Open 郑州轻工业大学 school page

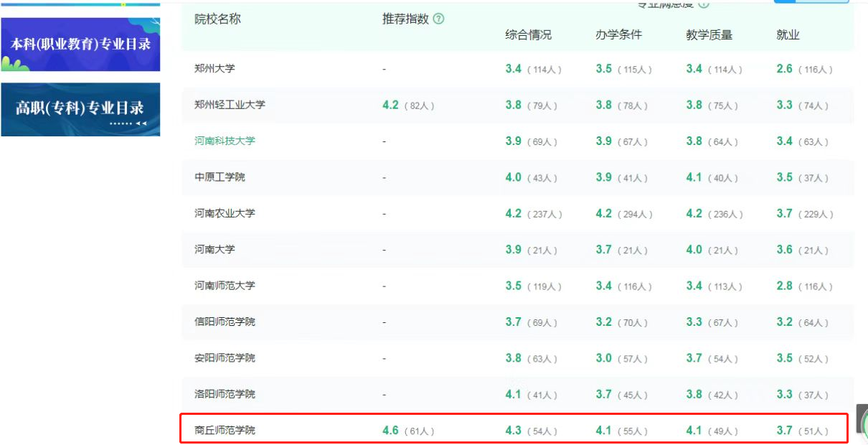[230, 105]
